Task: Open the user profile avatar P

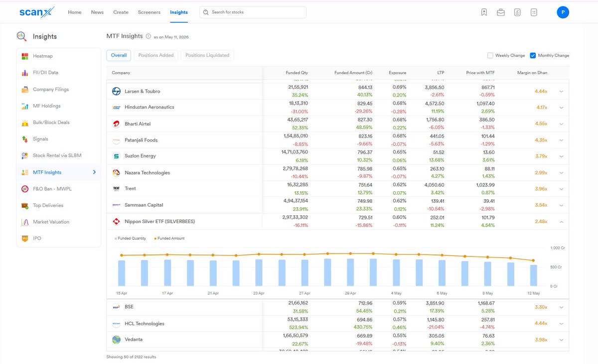Action: pos(563,12)
